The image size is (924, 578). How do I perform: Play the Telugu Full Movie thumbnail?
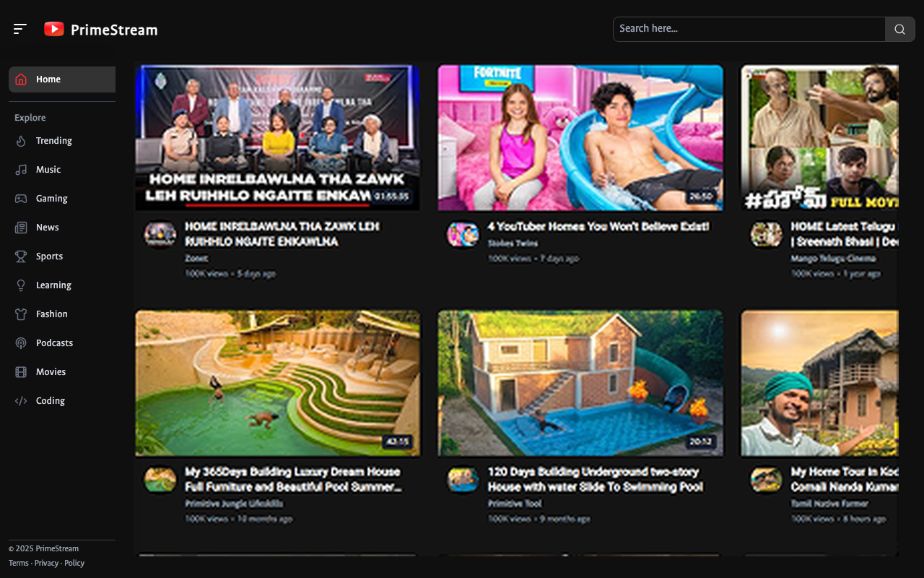click(x=820, y=138)
